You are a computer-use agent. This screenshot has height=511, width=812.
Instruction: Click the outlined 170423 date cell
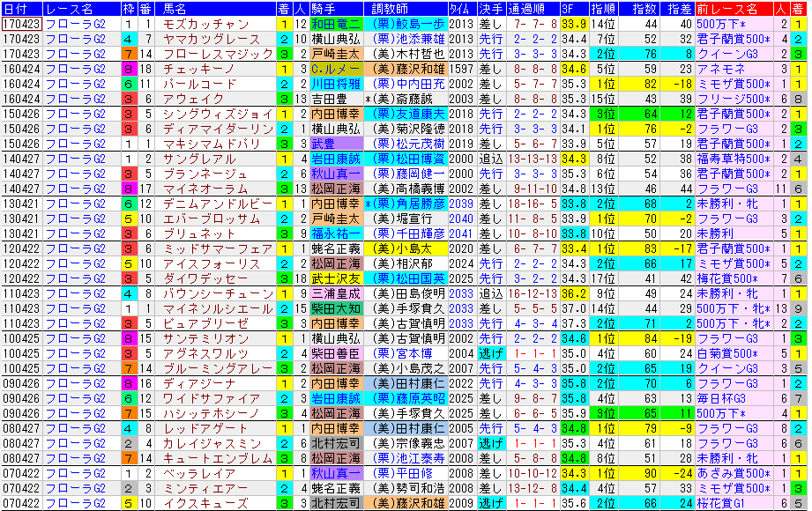click(21, 24)
